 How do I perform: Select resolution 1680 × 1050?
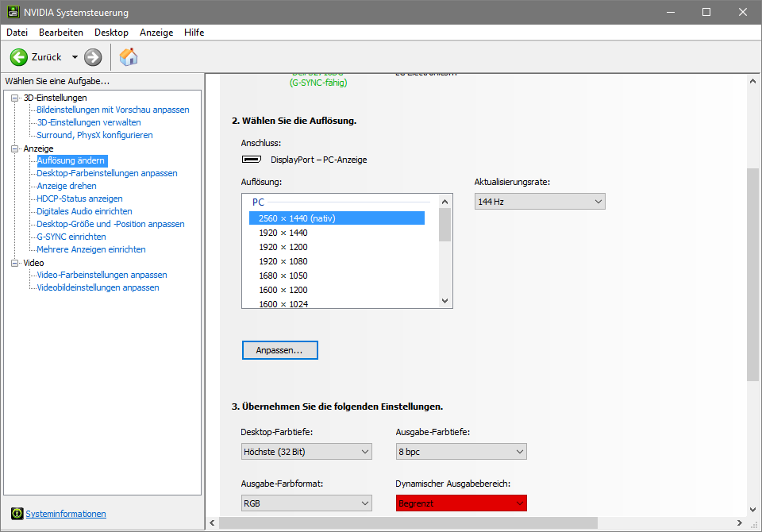coord(283,276)
